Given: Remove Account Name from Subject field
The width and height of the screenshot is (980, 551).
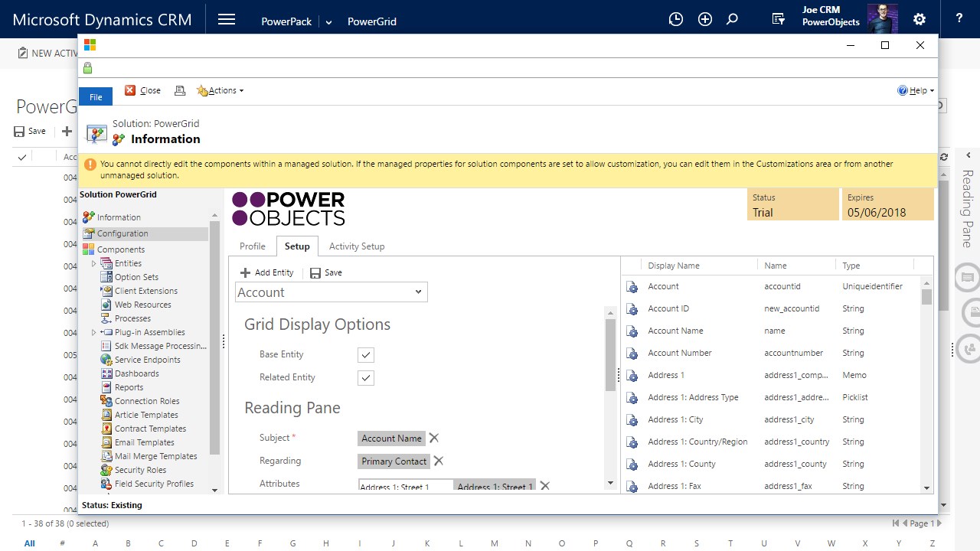Looking at the screenshot, I should (434, 438).
